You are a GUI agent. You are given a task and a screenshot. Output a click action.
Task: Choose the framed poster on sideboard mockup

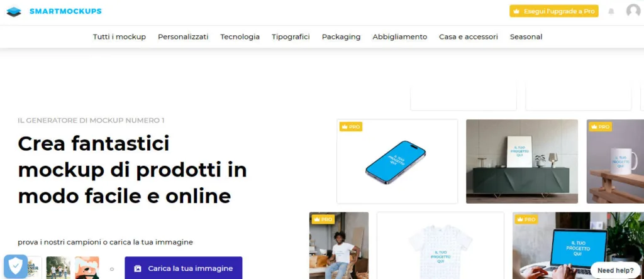[x=522, y=161]
